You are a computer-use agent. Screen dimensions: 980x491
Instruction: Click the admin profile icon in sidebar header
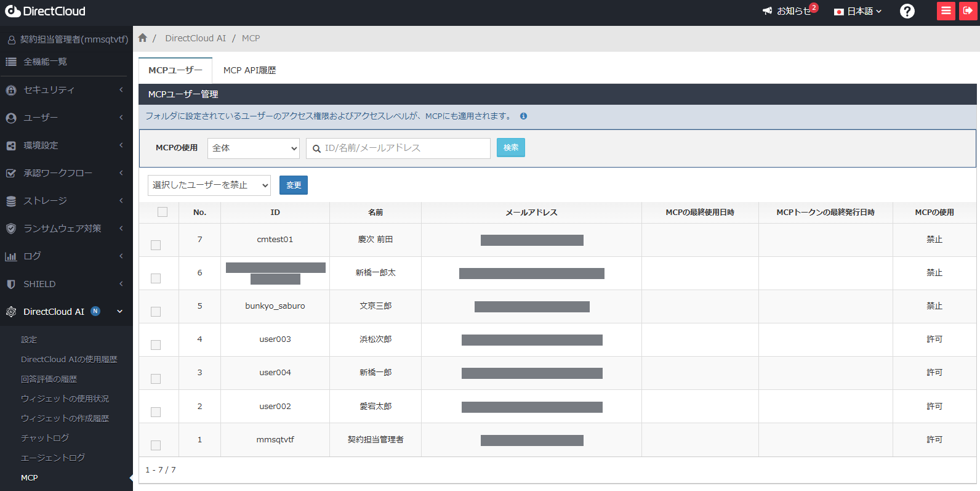tap(12, 39)
